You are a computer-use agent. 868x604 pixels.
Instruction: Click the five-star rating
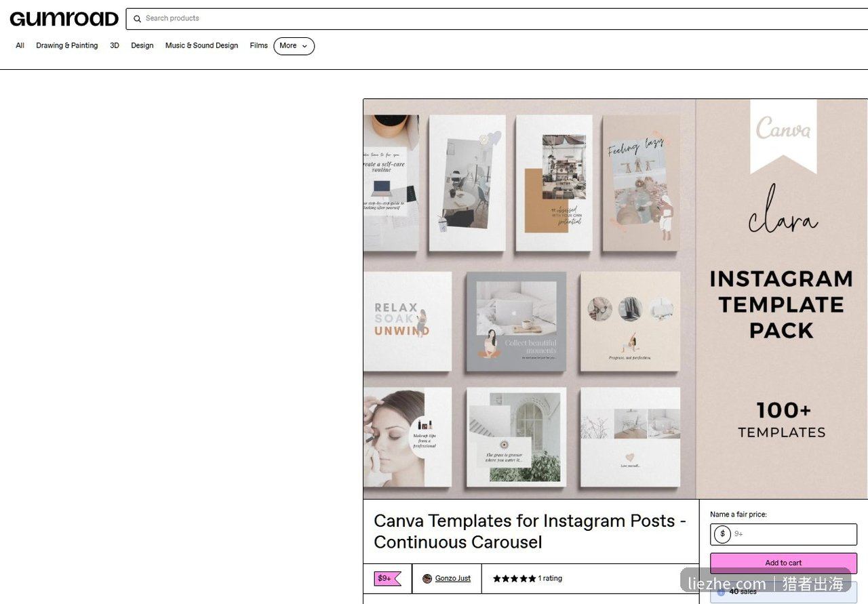[x=514, y=578]
